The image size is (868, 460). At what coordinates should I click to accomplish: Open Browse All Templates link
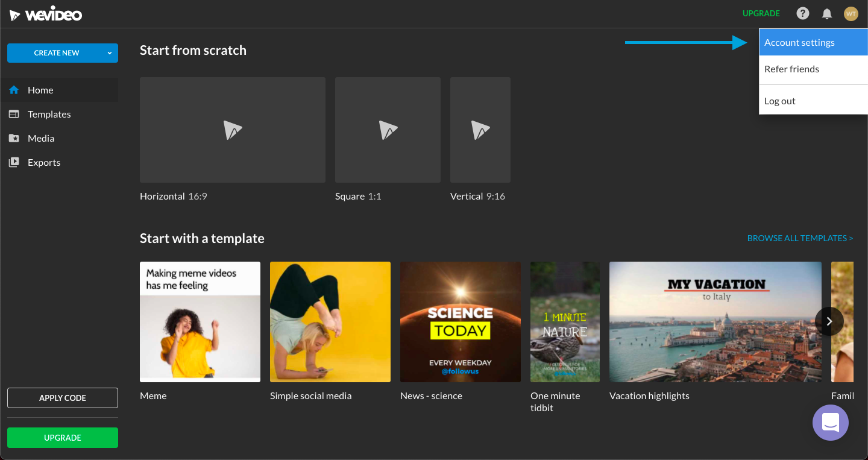click(800, 238)
